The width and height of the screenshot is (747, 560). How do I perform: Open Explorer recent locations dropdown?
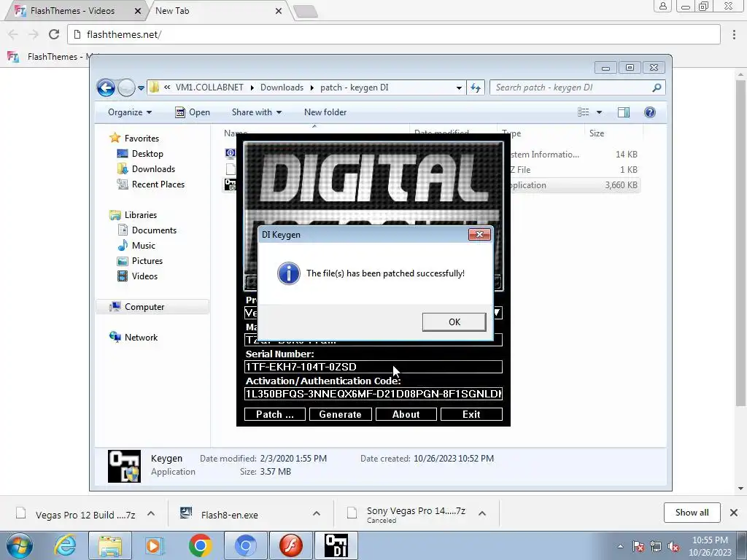[141, 88]
